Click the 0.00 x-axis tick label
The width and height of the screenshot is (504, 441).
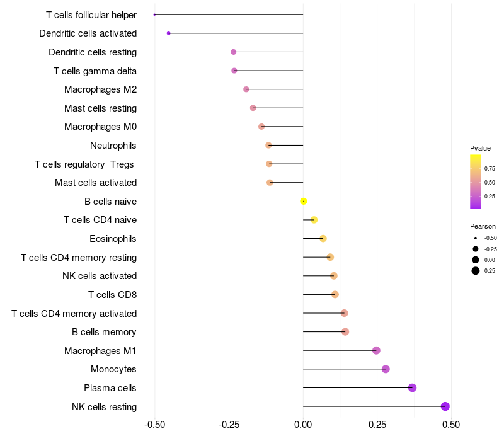(x=303, y=425)
